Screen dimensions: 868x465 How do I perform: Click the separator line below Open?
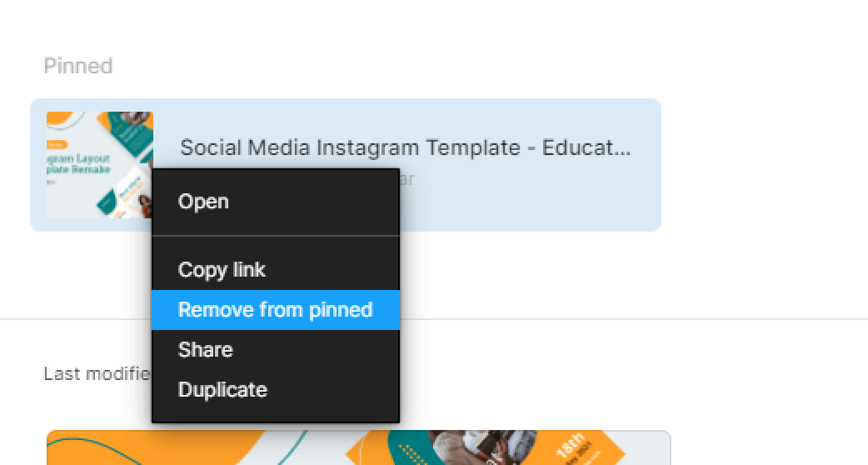(x=275, y=236)
